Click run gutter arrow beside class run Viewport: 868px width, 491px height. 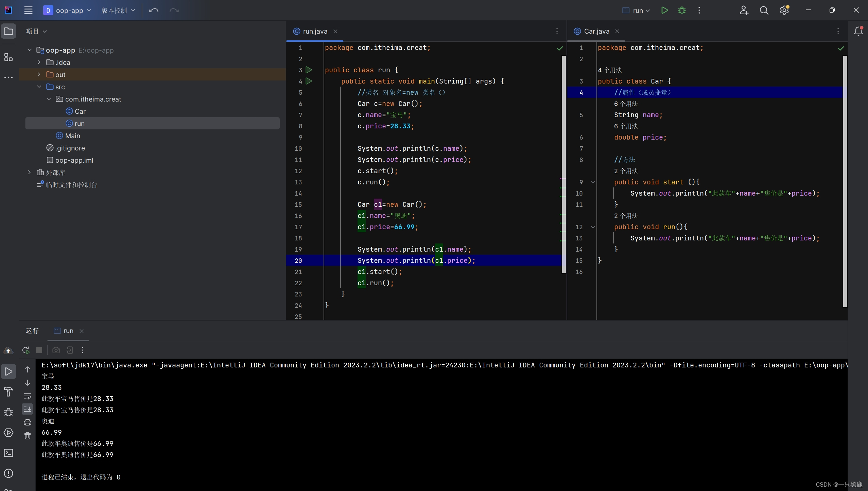[309, 70]
